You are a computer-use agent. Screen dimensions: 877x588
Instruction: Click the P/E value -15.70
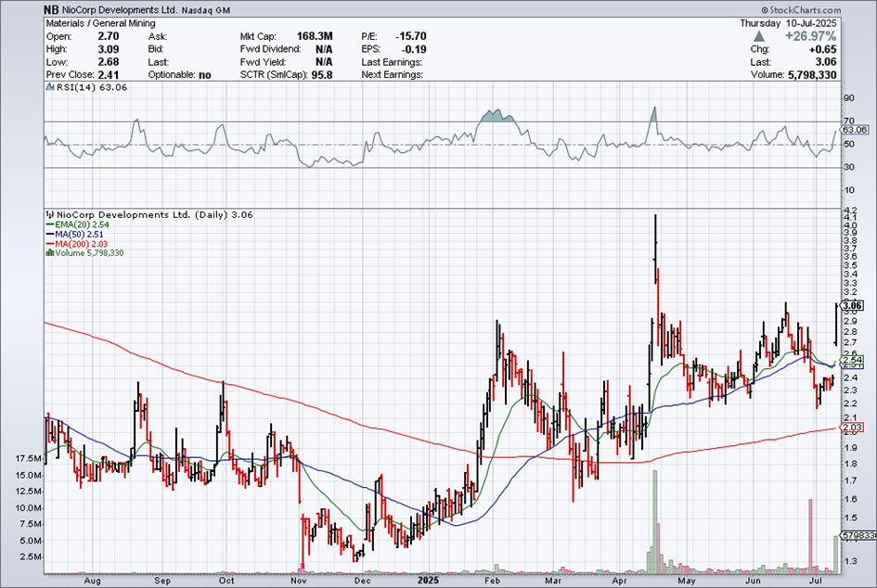tap(411, 36)
